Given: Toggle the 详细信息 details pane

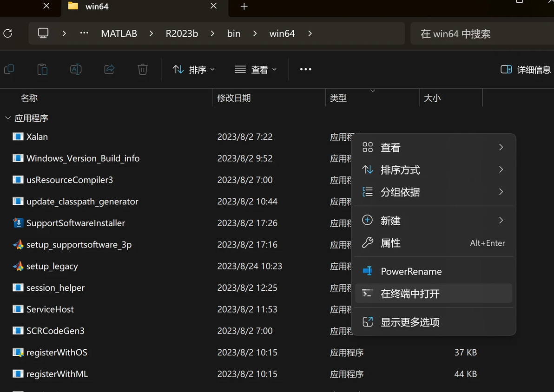Looking at the screenshot, I should pyautogui.click(x=525, y=70).
